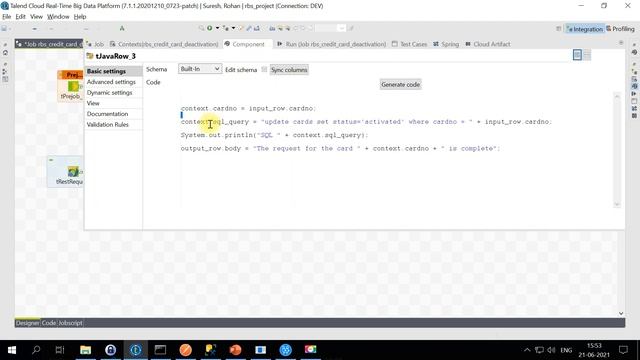The height and width of the screenshot is (360, 640).
Task: Select the Component tab
Action: pos(245,44)
